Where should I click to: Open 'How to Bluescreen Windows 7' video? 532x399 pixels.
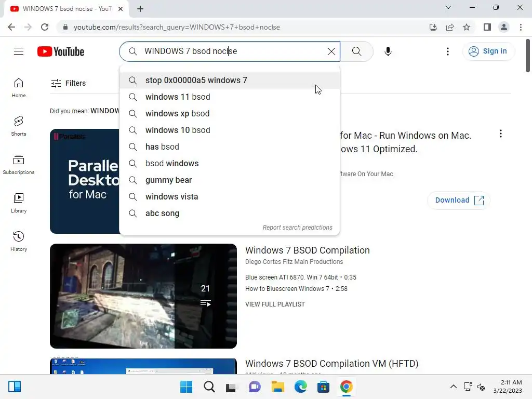tap(296, 289)
